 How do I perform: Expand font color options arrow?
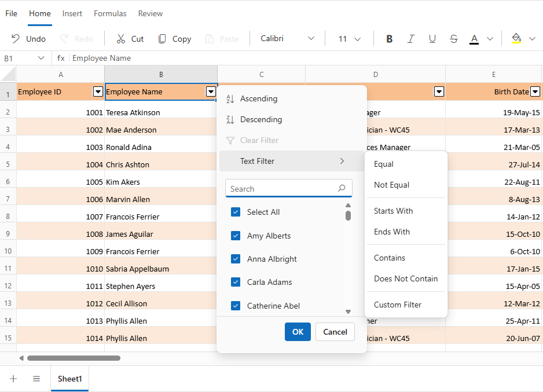[x=490, y=39]
